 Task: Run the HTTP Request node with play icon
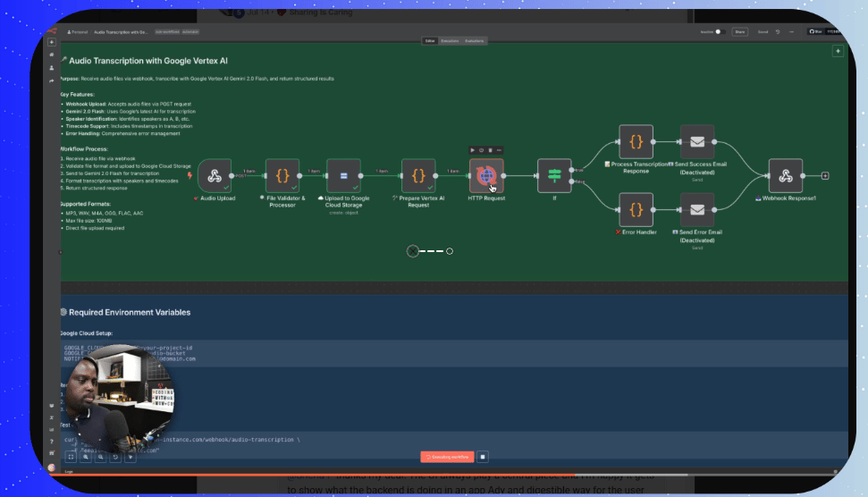472,150
